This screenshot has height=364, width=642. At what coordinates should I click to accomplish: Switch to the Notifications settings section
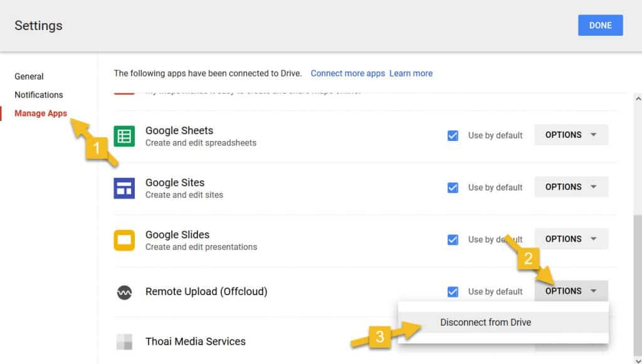(39, 95)
